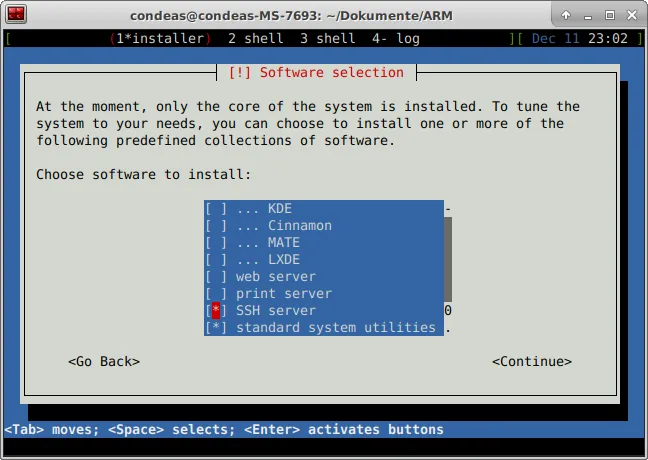Click the date and time 'Dec 11 23:02'
648x460 pixels.
(x=580, y=38)
